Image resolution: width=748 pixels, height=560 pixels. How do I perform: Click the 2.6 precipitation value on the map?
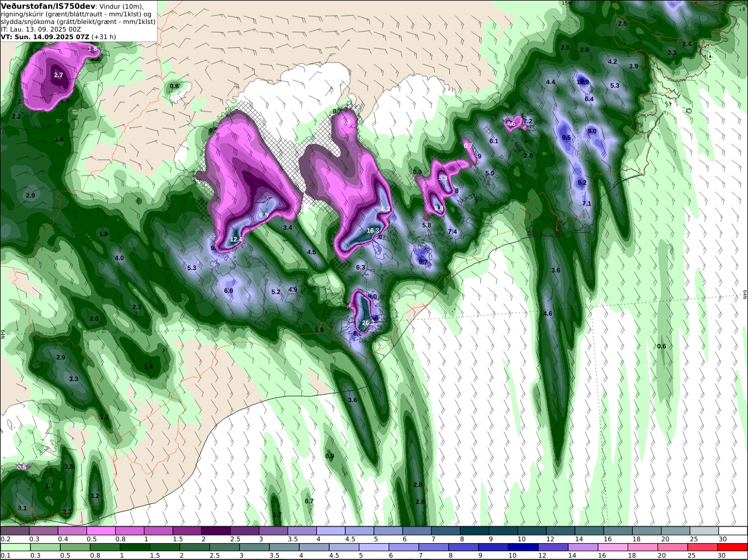[528, 156]
